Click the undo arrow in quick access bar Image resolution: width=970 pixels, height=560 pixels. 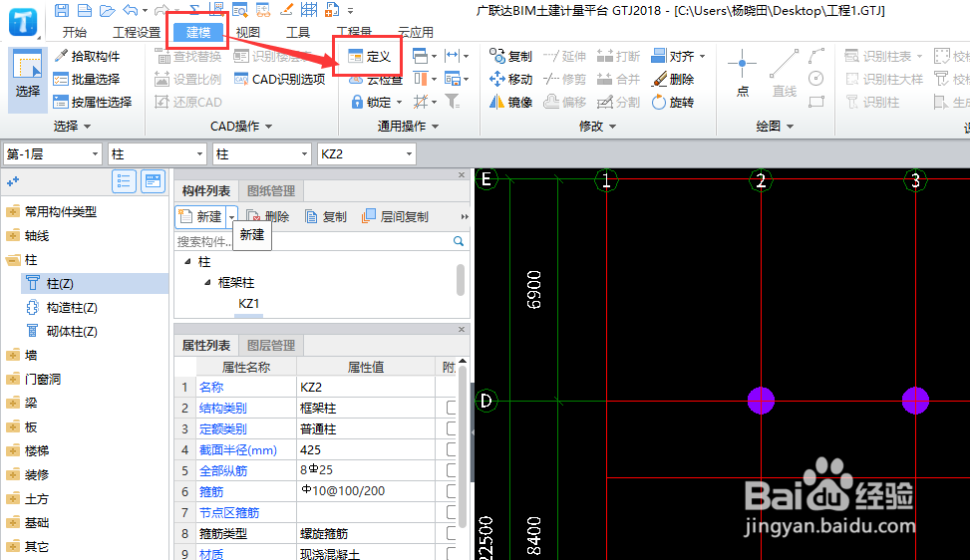(131, 10)
